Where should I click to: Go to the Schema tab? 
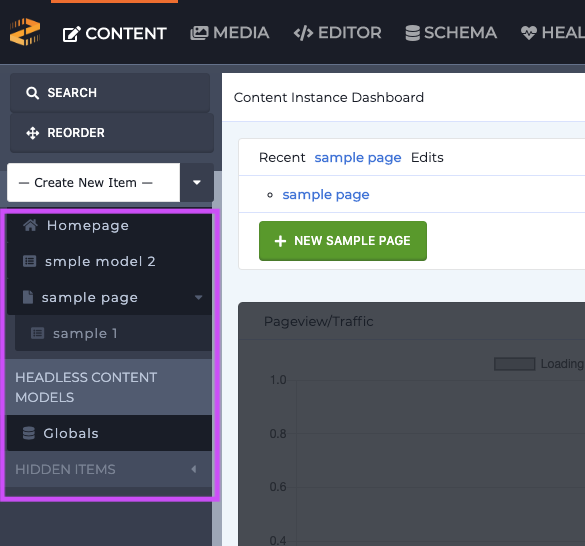pos(451,33)
